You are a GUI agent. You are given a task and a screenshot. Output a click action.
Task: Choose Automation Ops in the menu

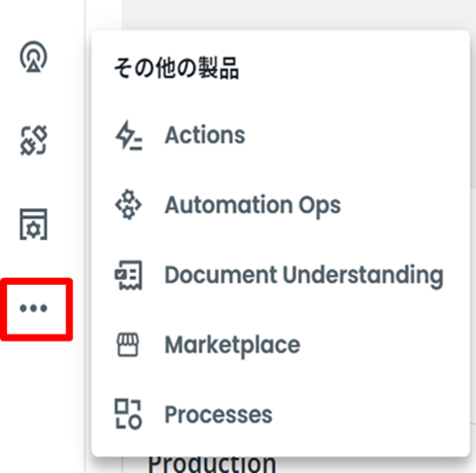(x=253, y=205)
